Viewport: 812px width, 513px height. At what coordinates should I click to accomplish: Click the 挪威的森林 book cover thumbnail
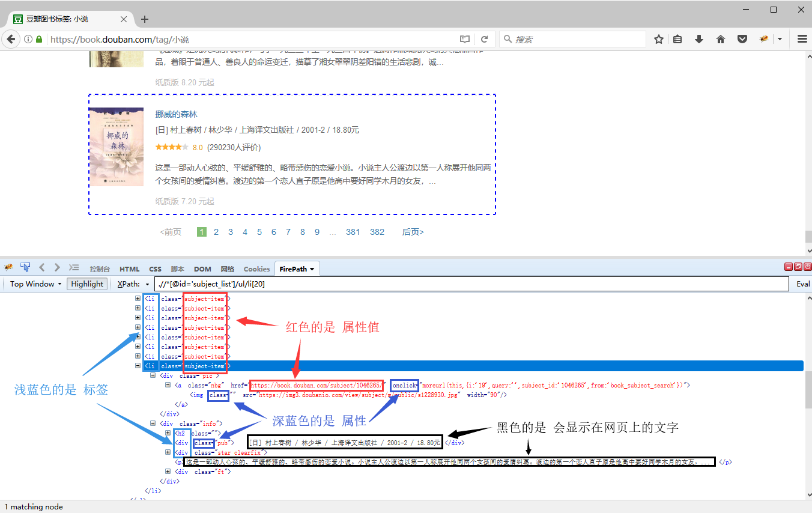point(117,147)
